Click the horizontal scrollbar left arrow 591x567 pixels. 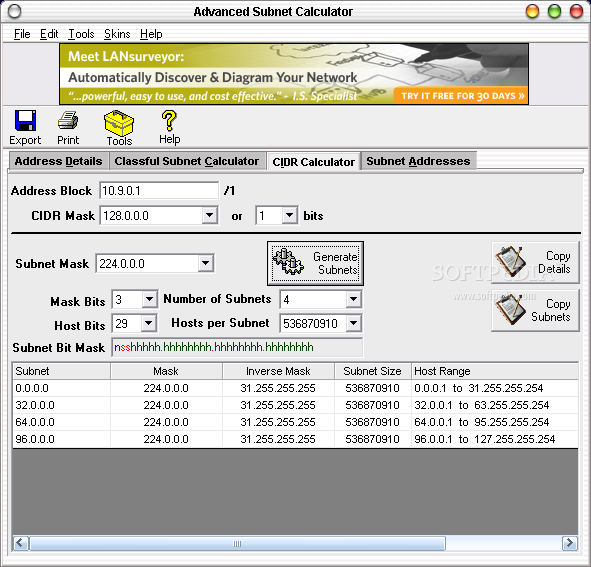coord(20,543)
